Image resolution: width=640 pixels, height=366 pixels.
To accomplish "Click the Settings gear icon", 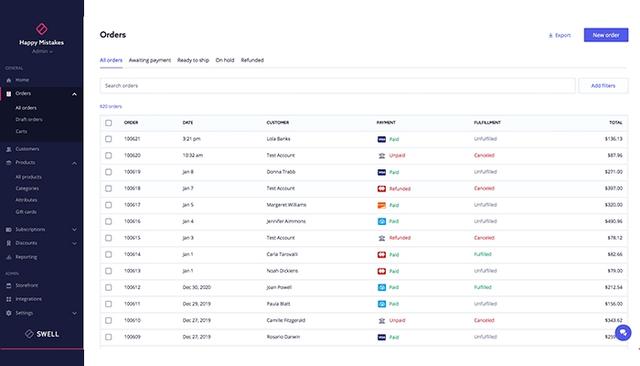I will pyautogui.click(x=9, y=313).
